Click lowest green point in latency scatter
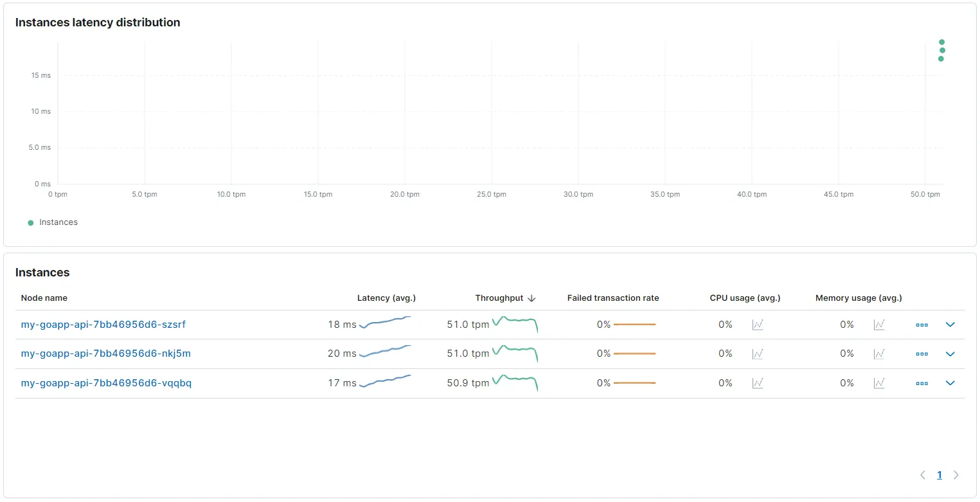Image resolution: width=980 pixels, height=502 pixels. (941, 58)
